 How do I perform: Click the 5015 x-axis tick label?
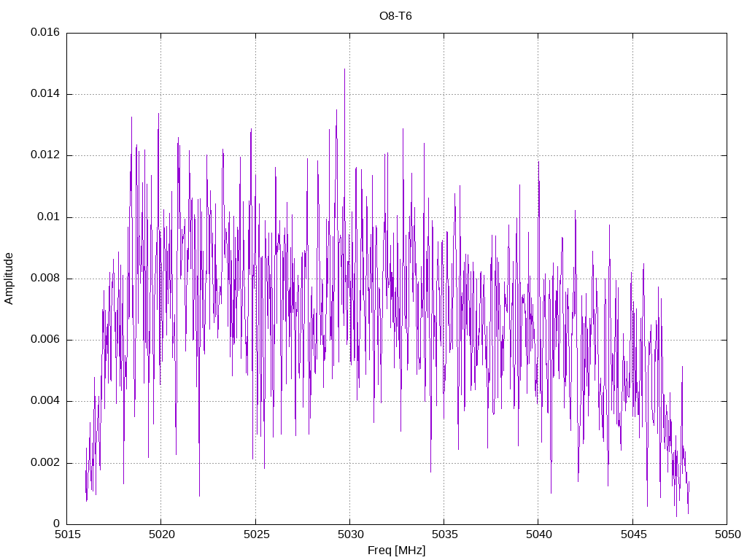point(68,534)
